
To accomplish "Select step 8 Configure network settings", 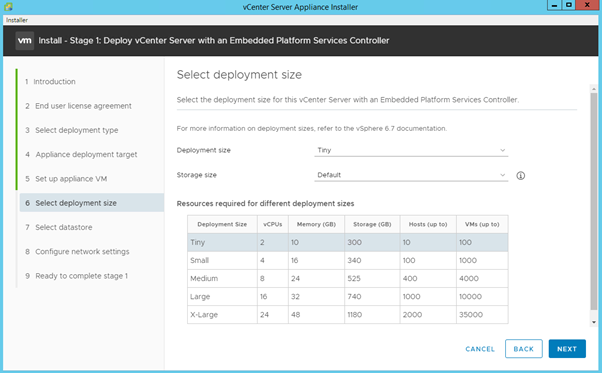I will (77, 252).
